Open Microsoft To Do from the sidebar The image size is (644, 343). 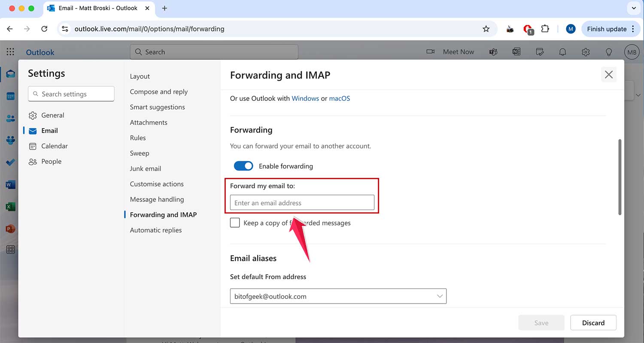pyautogui.click(x=10, y=162)
